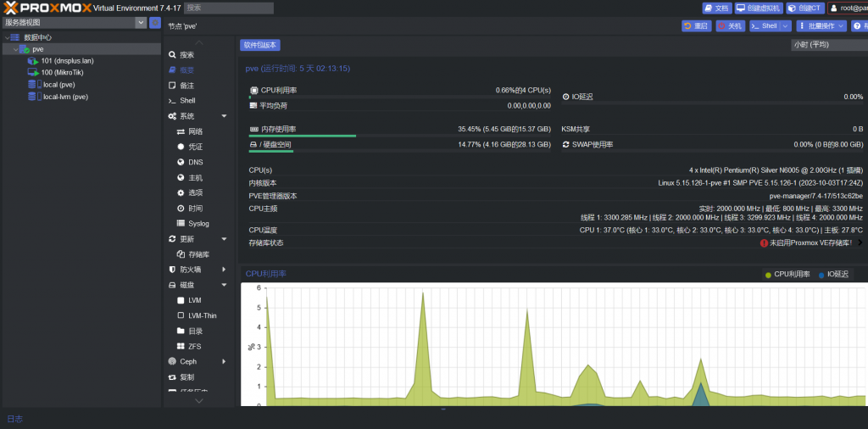Open 目录 directory page
This screenshot has height=429, width=868.
coord(196,331)
